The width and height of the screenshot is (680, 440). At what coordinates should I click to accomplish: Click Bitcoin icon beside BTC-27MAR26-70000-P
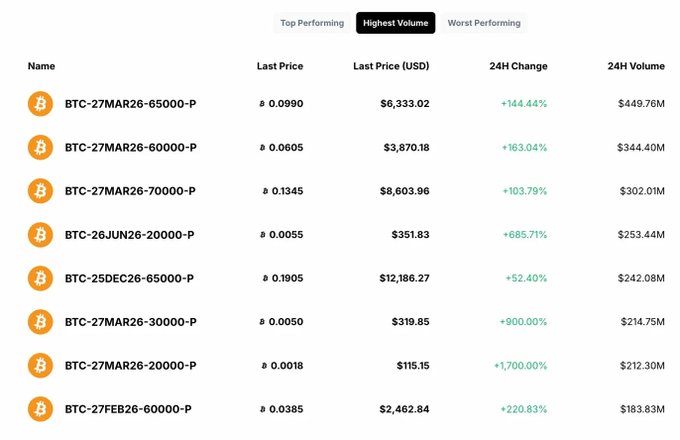[40, 190]
